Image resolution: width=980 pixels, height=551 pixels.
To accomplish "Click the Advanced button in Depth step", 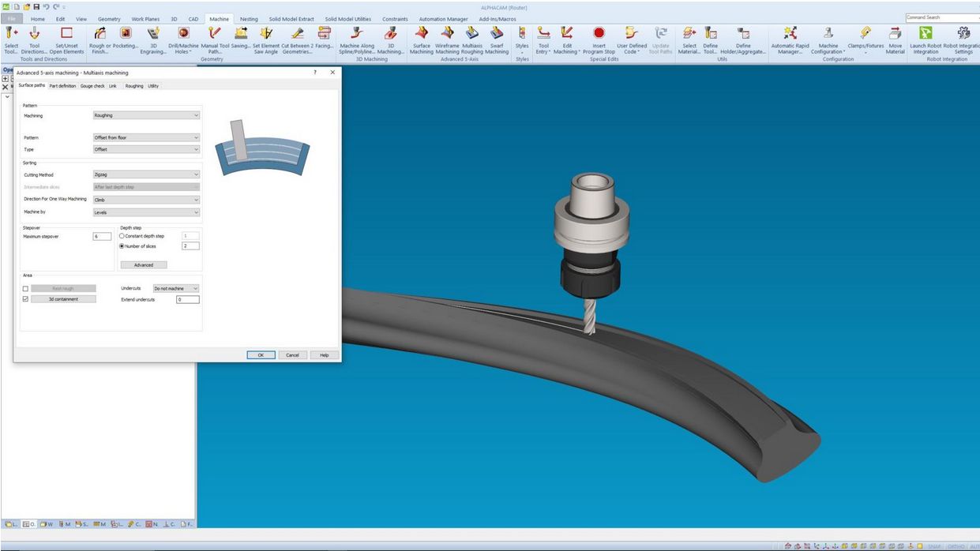I will tap(143, 265).
